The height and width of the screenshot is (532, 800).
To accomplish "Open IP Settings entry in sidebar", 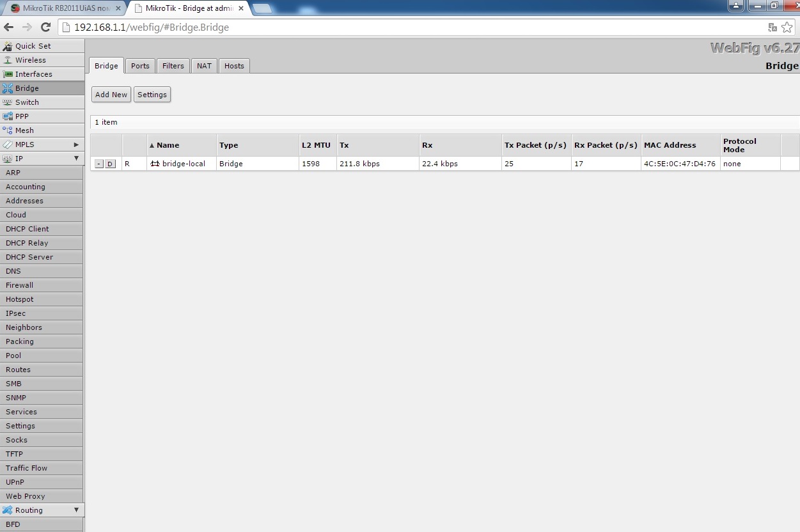I will coord(42,426).
